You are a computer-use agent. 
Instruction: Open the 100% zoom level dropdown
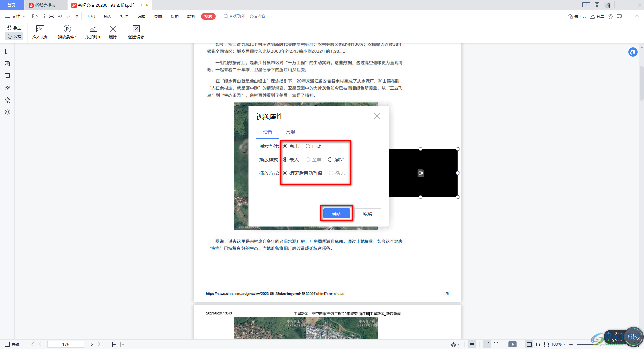(x=558, y=344)
